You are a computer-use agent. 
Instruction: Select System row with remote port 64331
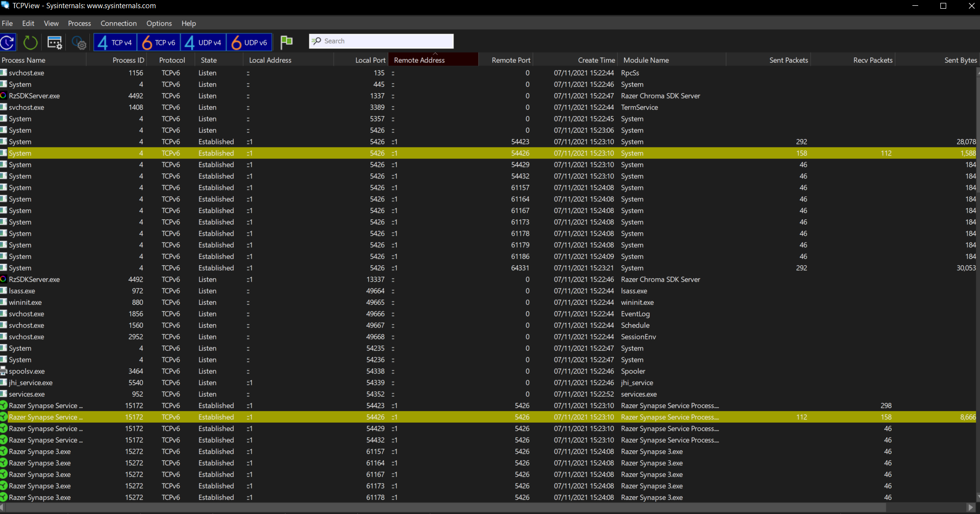point(488,268)
